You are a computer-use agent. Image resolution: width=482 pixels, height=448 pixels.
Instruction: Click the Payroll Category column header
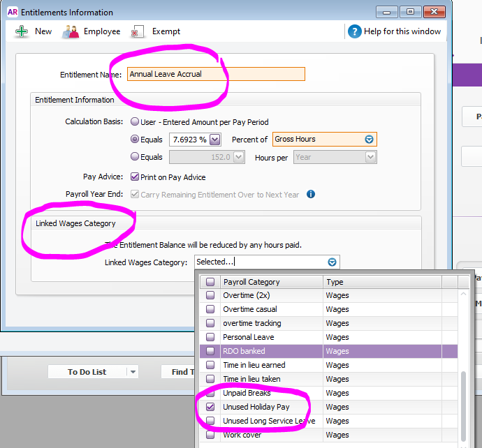[270, 282]
